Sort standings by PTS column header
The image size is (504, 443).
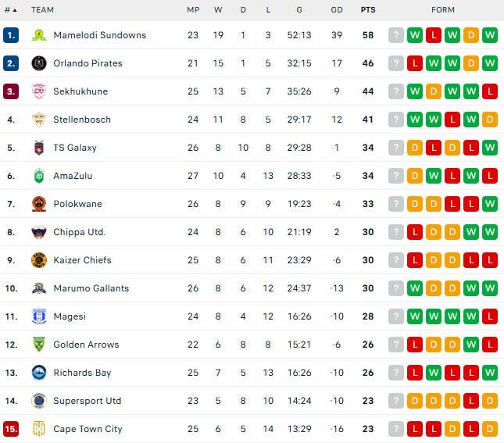coord(368,10)
